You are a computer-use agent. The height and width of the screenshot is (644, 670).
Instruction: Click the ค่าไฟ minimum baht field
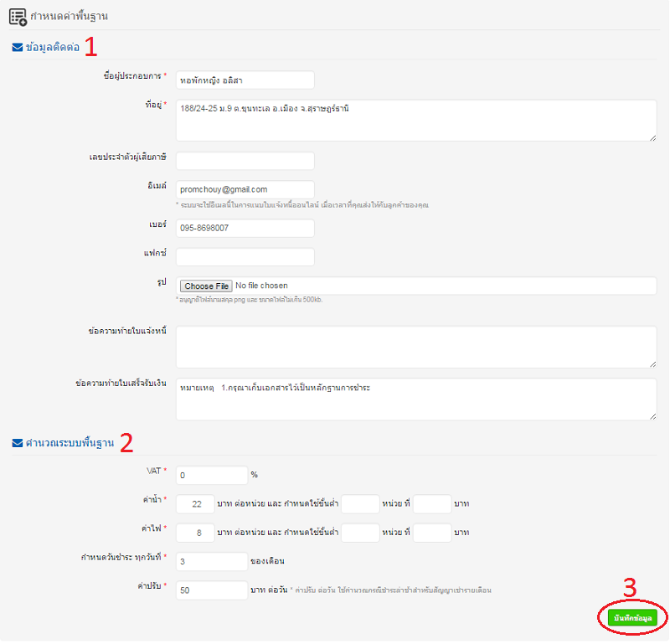(x=432, y=533)
